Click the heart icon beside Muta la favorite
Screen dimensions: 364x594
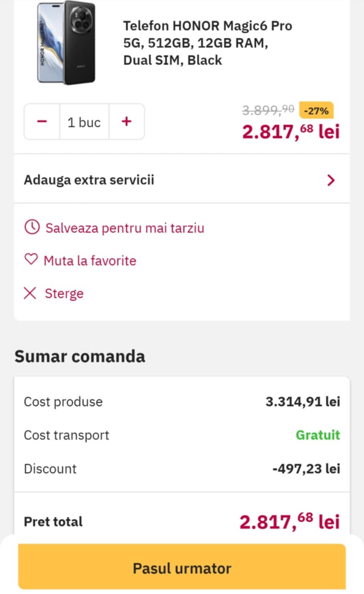coord(31,259)
